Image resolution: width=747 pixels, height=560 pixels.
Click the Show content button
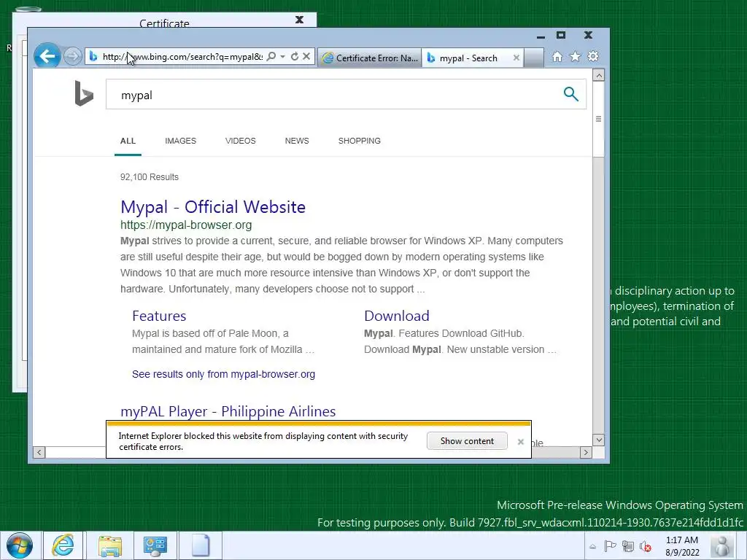click(467, 441)
